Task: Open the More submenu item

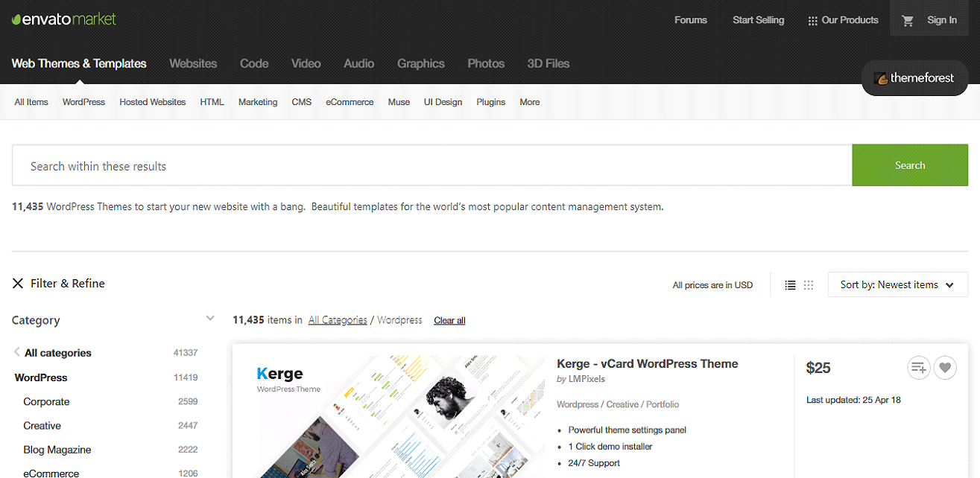Action: (x=530, y=102)
